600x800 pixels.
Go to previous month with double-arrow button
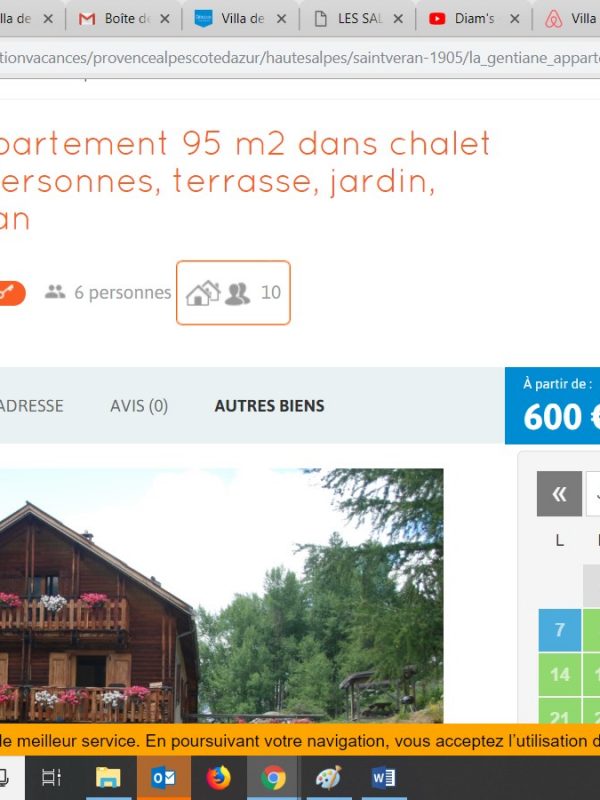click(x=559, y=494)
